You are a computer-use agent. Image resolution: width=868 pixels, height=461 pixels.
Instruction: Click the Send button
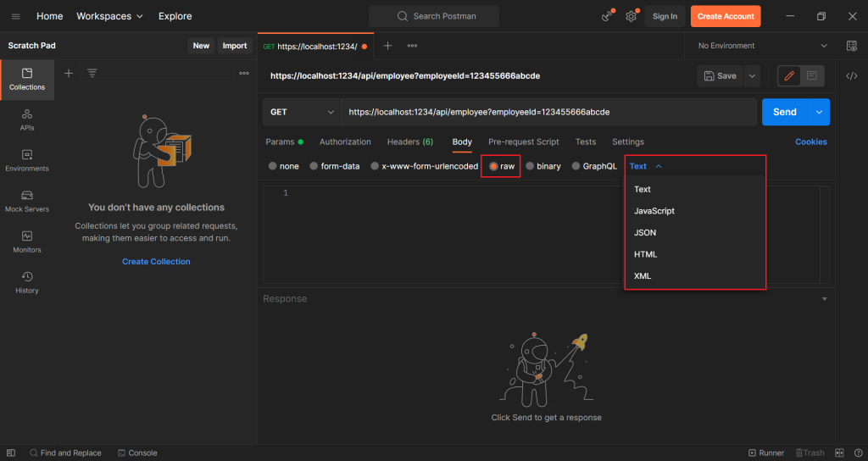[785, 112]
